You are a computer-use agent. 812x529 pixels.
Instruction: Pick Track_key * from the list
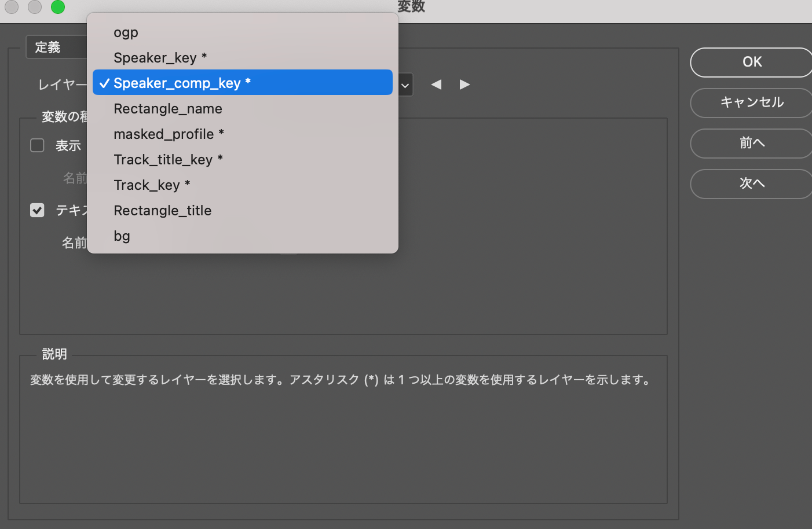click(x=243, y=185)
